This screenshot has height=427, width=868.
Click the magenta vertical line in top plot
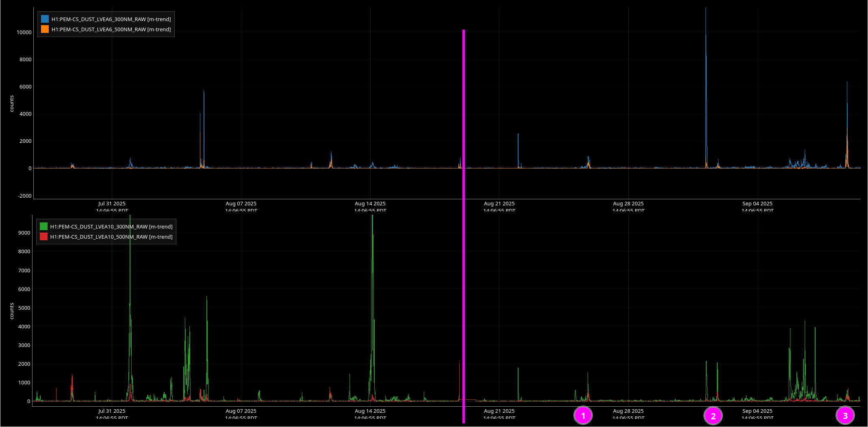click(463, 101)
